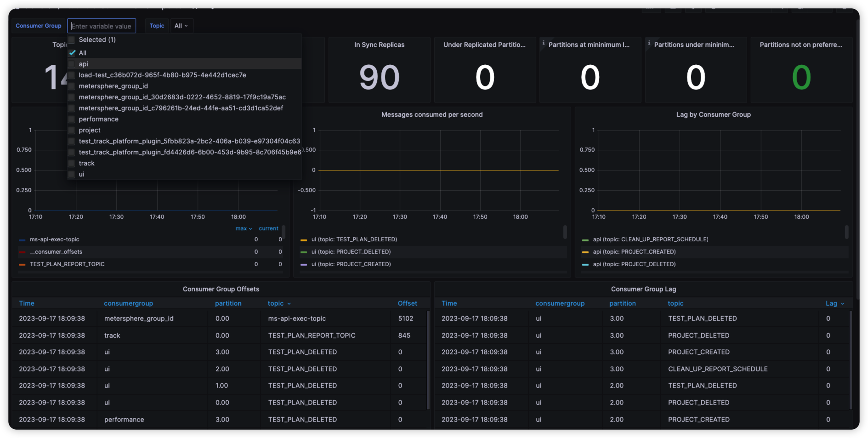The width and height of the screenshot is (868, 438).
Task: Click color swatch of ui TEST_PLAN_DELETED series
Action: pos(304,240)
